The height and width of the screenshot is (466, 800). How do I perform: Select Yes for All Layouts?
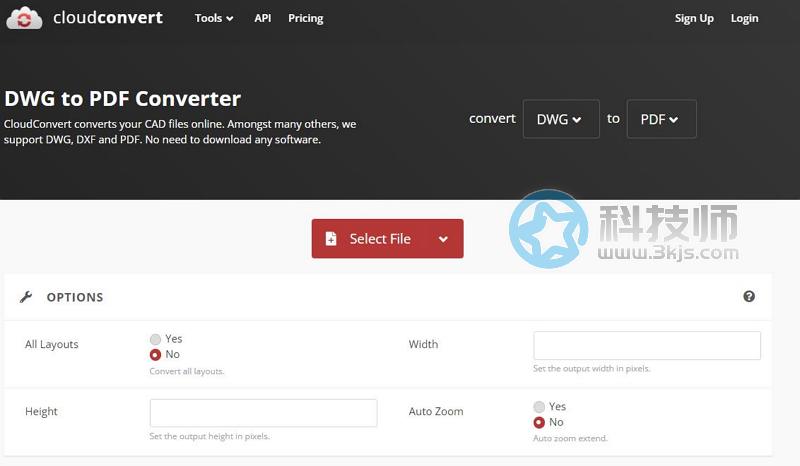155,339
